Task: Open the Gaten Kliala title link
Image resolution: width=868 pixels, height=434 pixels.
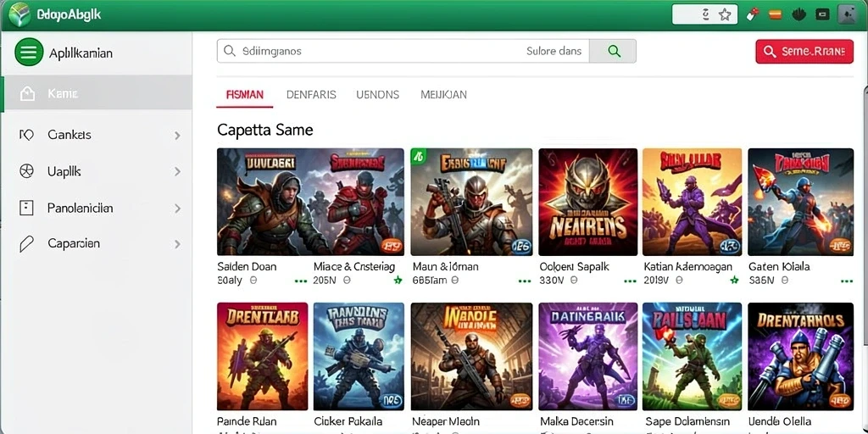Action: pos(780,266)
